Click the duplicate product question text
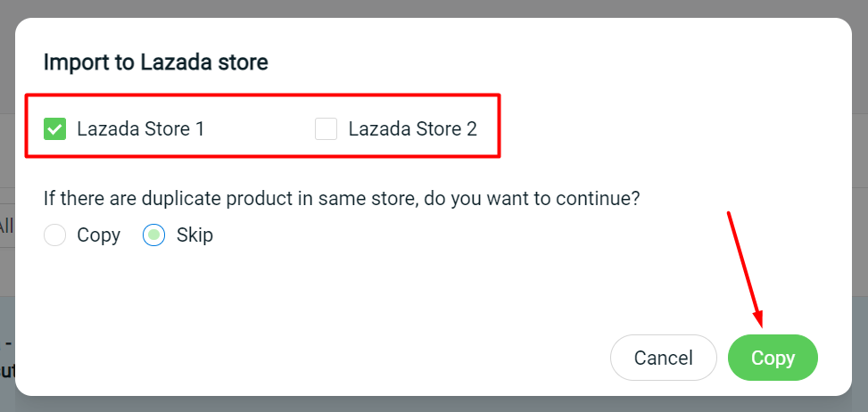Viewport: 868px width, 412px height. (342, 198)
